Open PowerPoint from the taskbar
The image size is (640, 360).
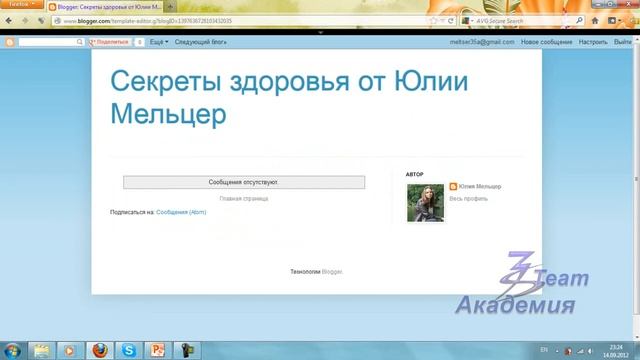pyautogui.click(x=158, y=351)
